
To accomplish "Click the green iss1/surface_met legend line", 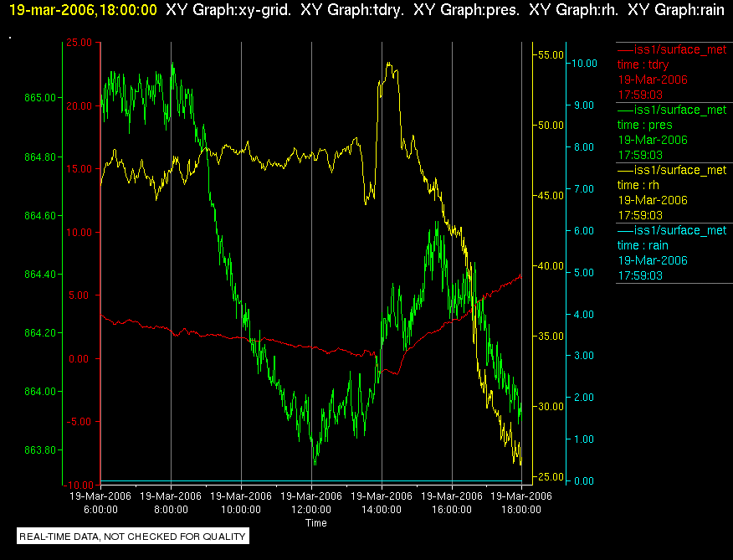I will pyautogui.click(x=672, y=110).
